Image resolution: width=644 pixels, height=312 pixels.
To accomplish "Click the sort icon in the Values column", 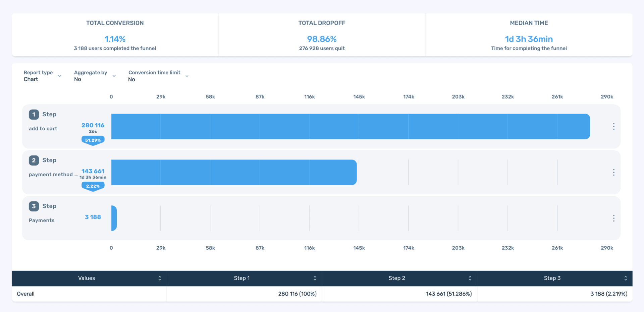I will (x=160, y=278).
